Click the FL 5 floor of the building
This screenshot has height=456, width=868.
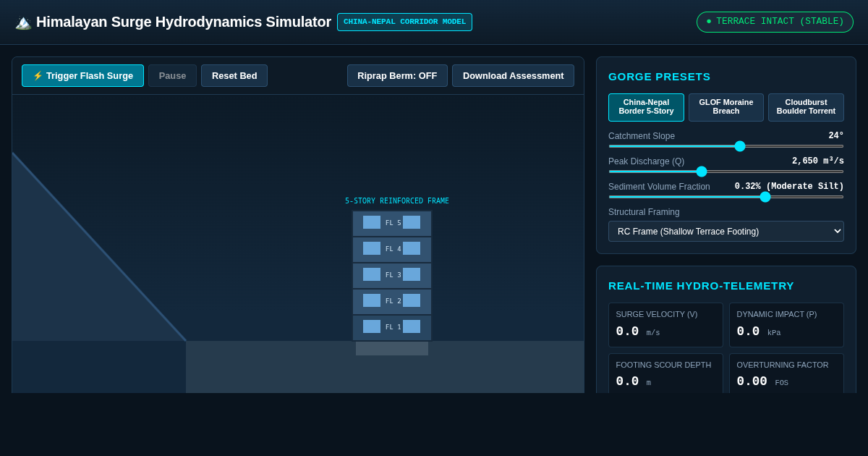(392, 223)
